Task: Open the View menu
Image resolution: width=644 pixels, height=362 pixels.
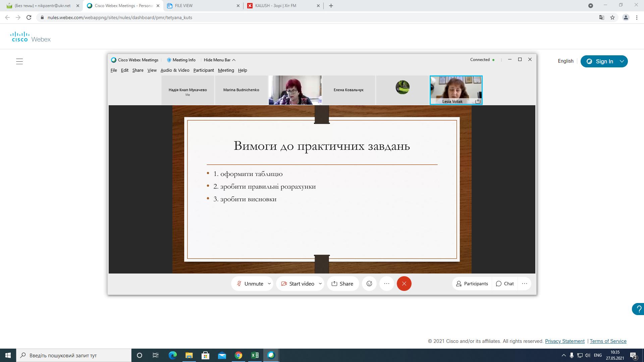Action: pos(152,70)
